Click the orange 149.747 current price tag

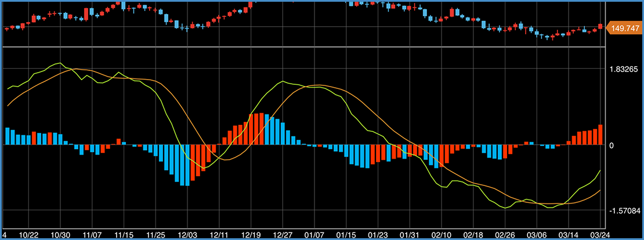624,28
